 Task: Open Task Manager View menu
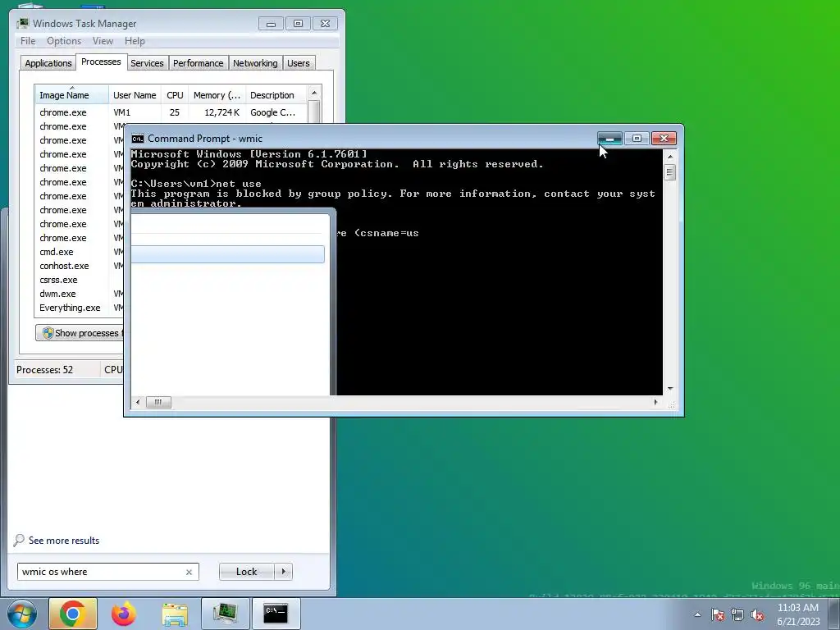(103, 41)
